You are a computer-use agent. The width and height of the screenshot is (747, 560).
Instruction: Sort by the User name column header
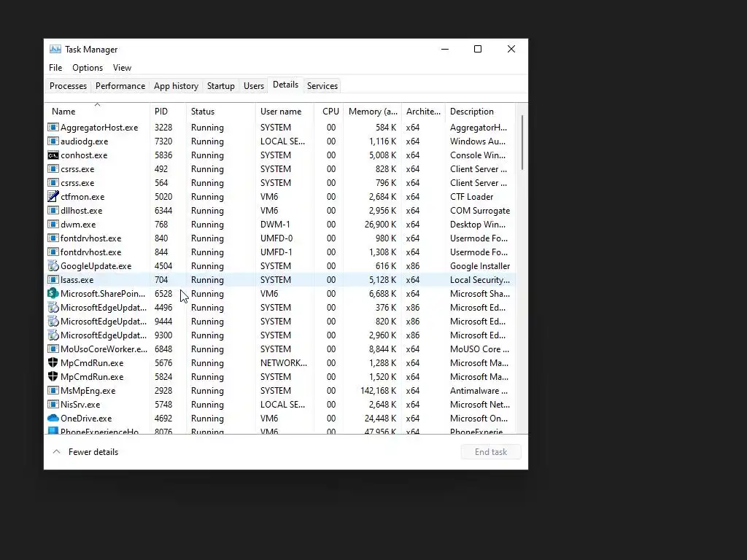(285, 112)
